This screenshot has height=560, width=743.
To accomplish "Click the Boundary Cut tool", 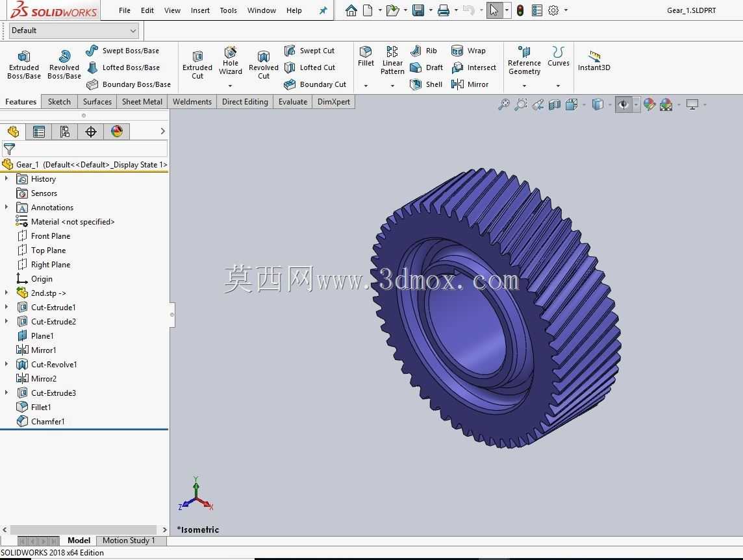I will [x=314, y=84].
